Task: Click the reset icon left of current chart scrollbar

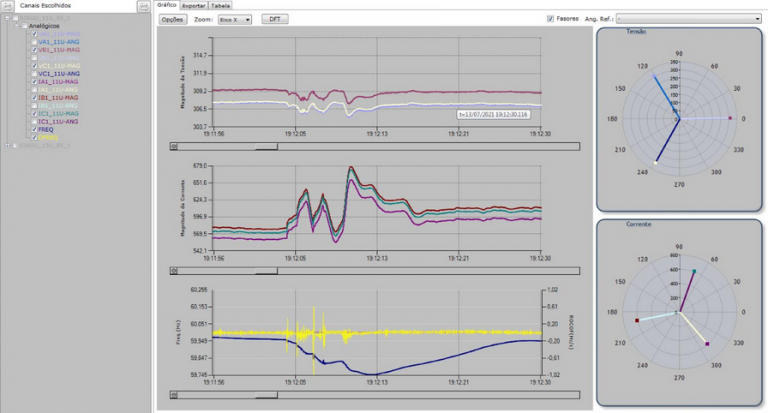Action: click(x=176, y=270)
